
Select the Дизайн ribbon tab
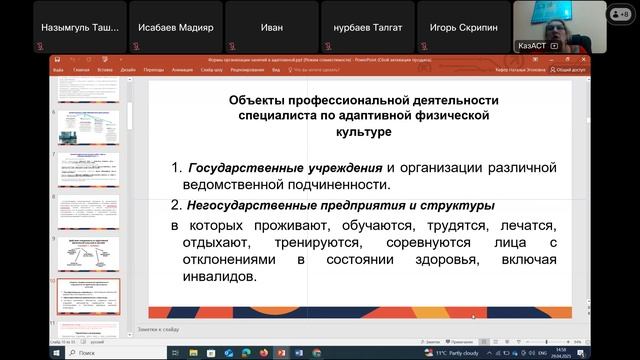128,70
